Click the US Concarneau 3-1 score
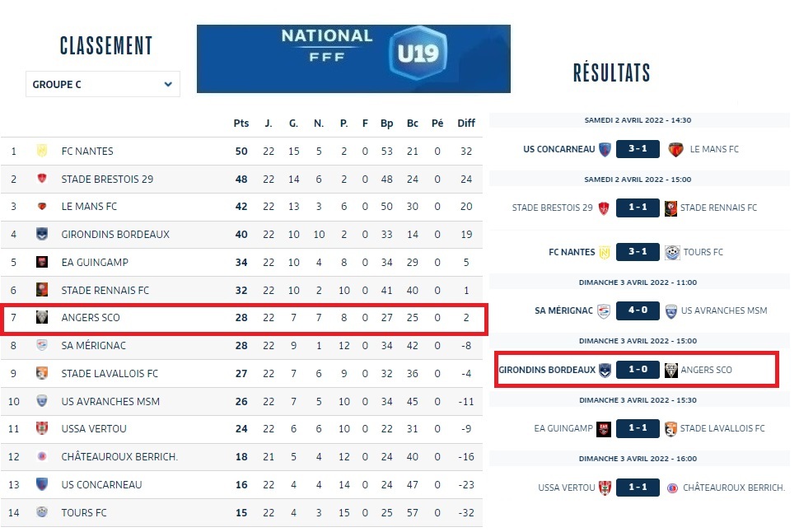 pos(638,149)
